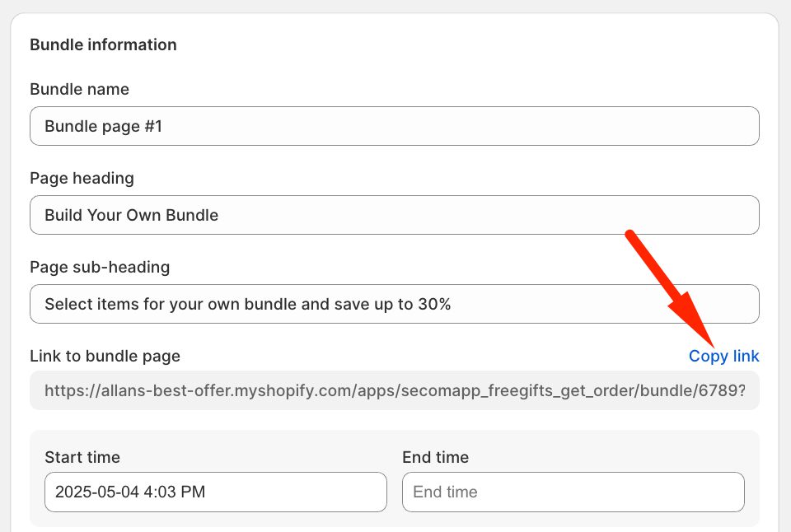Image resolution: width=791 pixels, height=532 pixels.
Task: Click the 'Page sub-heading' label
Action: pos(100,267)
